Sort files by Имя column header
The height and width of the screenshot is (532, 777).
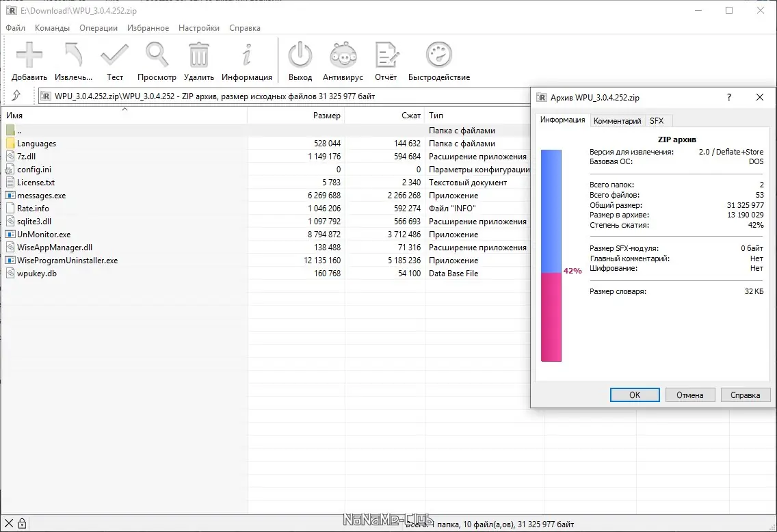(x=124, y=115)
